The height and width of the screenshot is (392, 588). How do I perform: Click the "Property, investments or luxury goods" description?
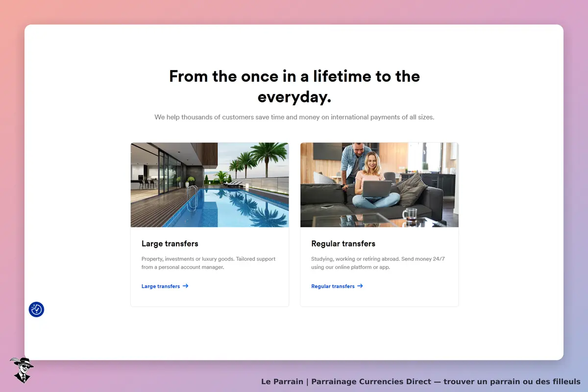pos(209,263)
